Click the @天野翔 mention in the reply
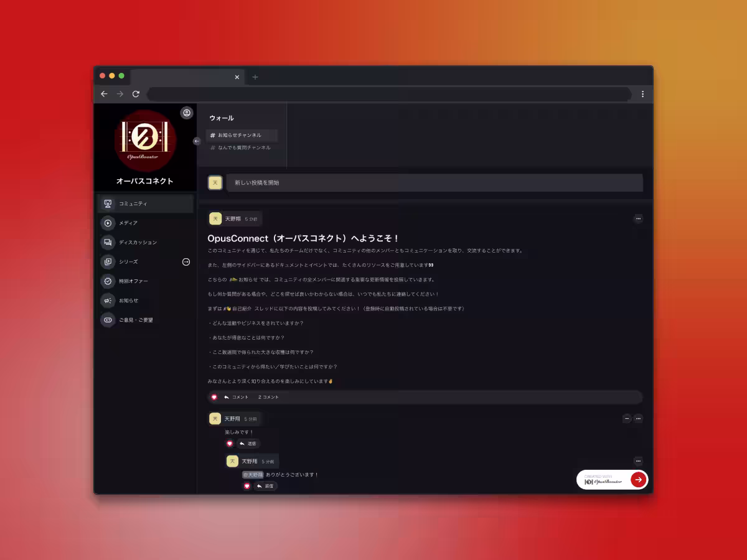747x560 pixels. pyautogui.click(x=253, y=475)
